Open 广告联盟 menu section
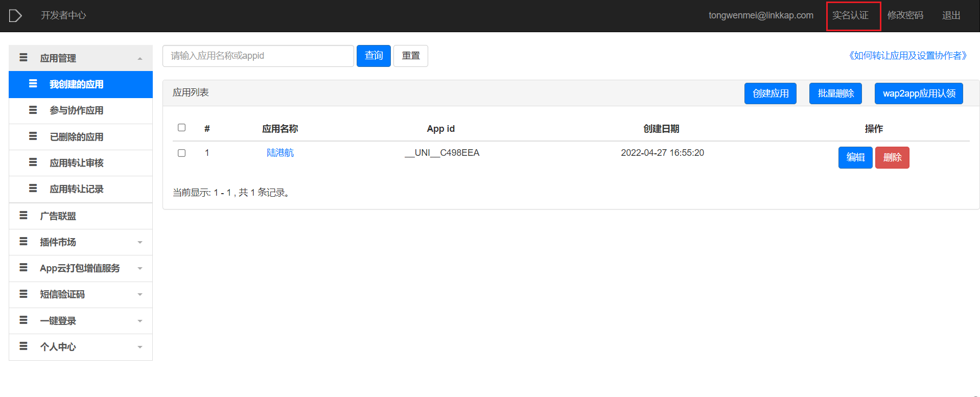Image resolution: width=980 pixels, height=397 pixels. pos(81,216)
